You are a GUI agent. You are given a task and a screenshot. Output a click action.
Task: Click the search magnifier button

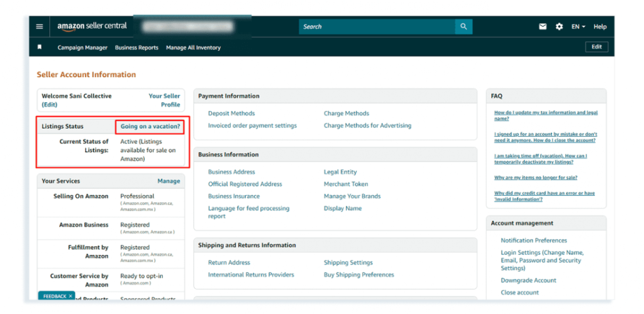click(x=464, y=26)
